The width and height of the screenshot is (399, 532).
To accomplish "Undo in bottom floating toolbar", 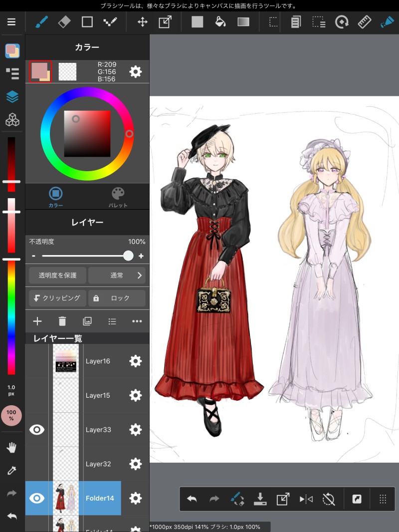I will click(x=192, y=499).
